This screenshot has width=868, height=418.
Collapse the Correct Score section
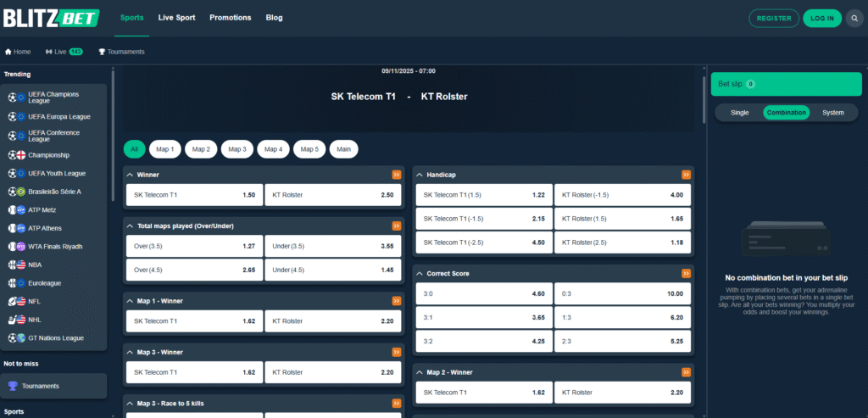click(420, 274)
